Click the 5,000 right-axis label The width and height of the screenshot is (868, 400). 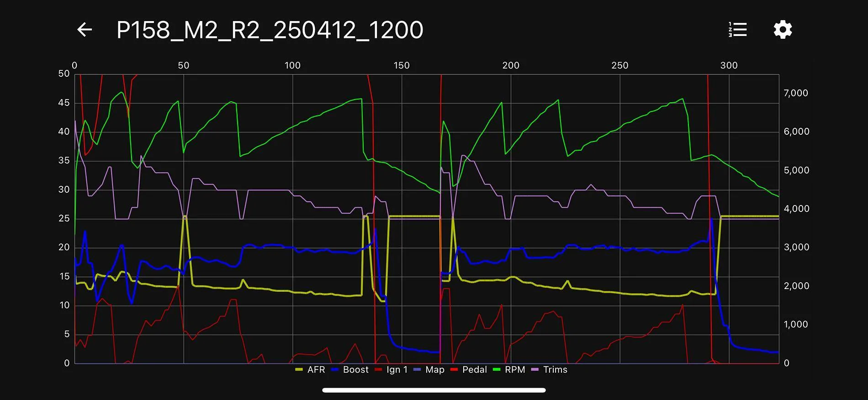pos(796,170)
